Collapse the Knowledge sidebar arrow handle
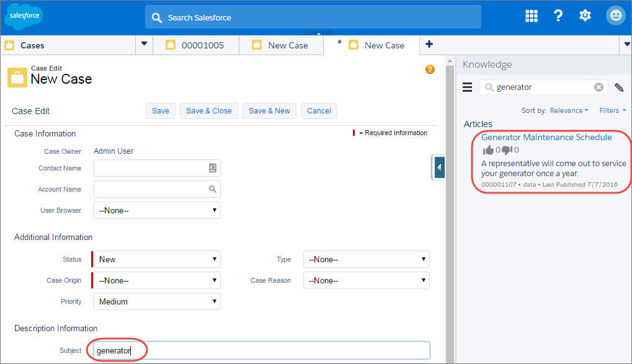 point(439,167)
